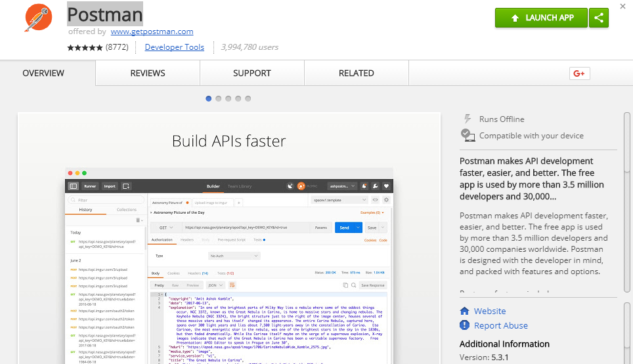633x364 pixels.
Task: Expand the Astronomy Picture of the Day arrow
Action: coord(152,212)
